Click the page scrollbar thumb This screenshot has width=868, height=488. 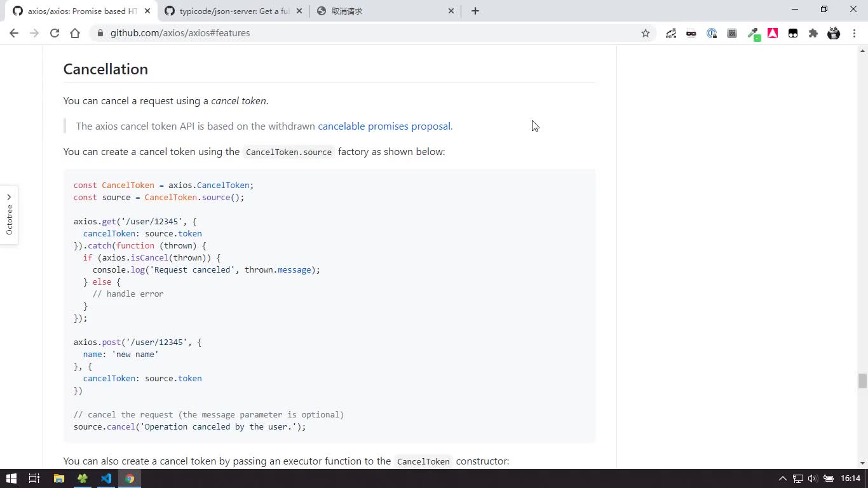click(862, 381)
